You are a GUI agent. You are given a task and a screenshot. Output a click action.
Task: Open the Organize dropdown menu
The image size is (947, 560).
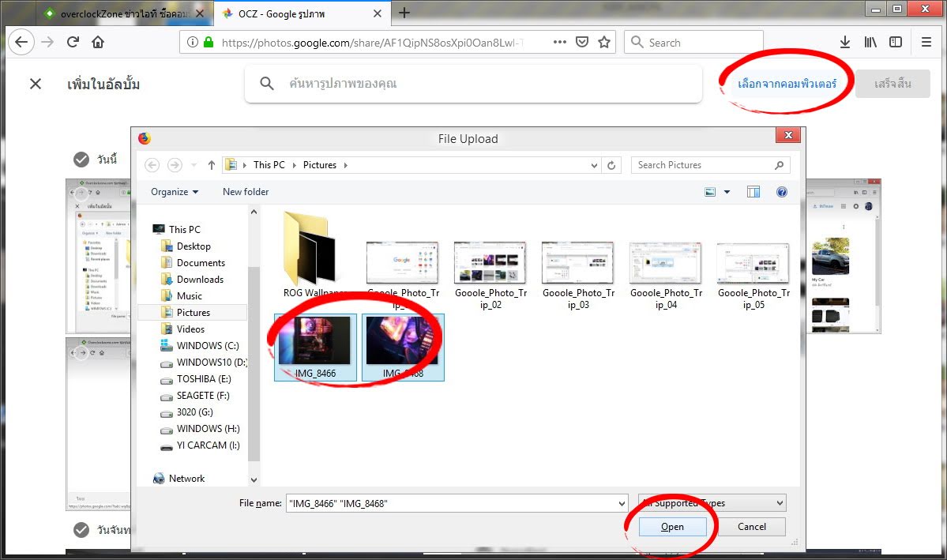[x=175, y=192]
